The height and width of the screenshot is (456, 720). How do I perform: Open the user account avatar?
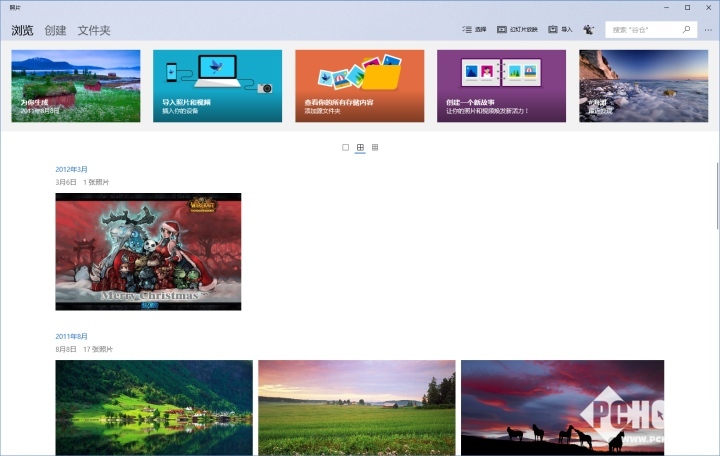pyautogui.click(x=588, y=30)
